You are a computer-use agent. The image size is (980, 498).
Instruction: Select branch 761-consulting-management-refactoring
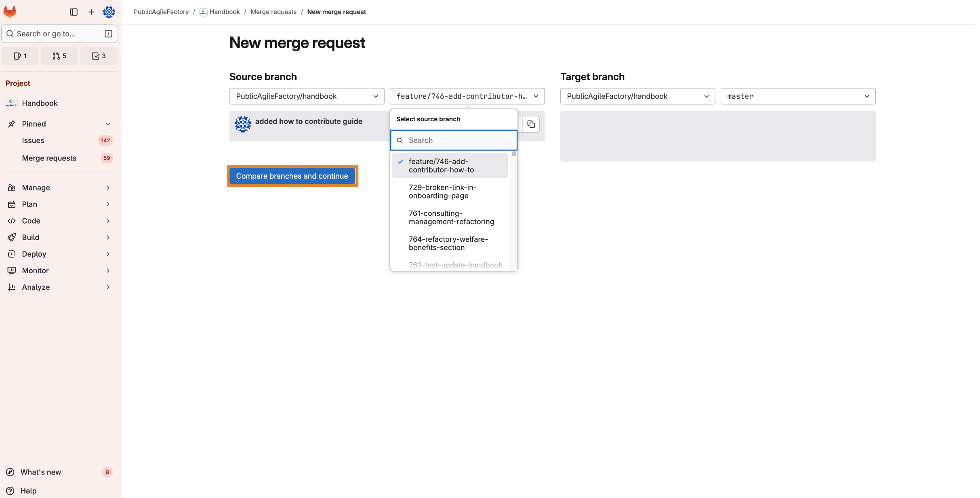coord(450,217)
